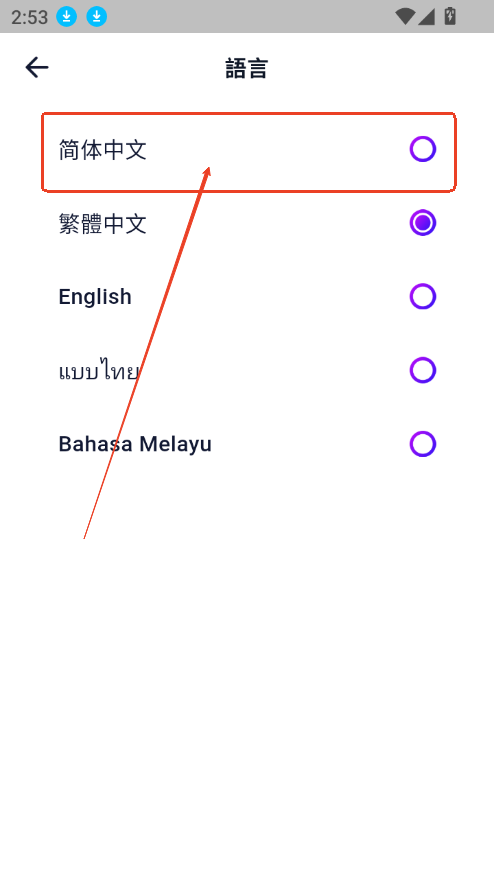Select the Bahasa Melayu radio button
Image resolution: width=494 pixels, height=878 pixels.
pyautogui.click(x=423, y=444)
